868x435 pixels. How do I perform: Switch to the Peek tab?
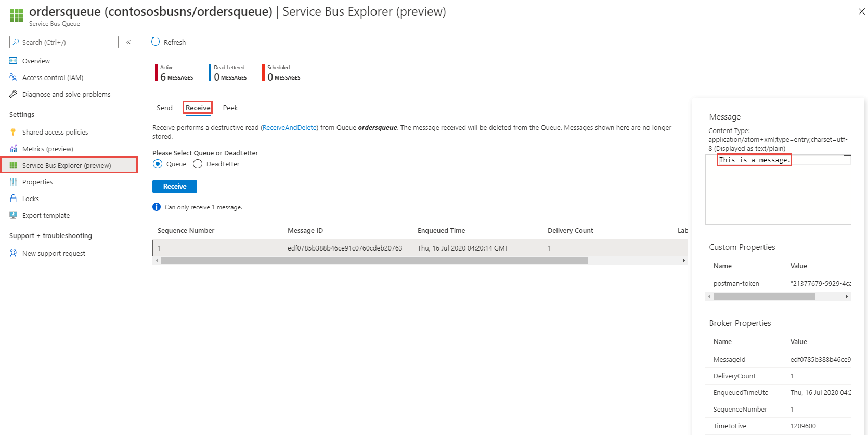(x=230, y=108)
